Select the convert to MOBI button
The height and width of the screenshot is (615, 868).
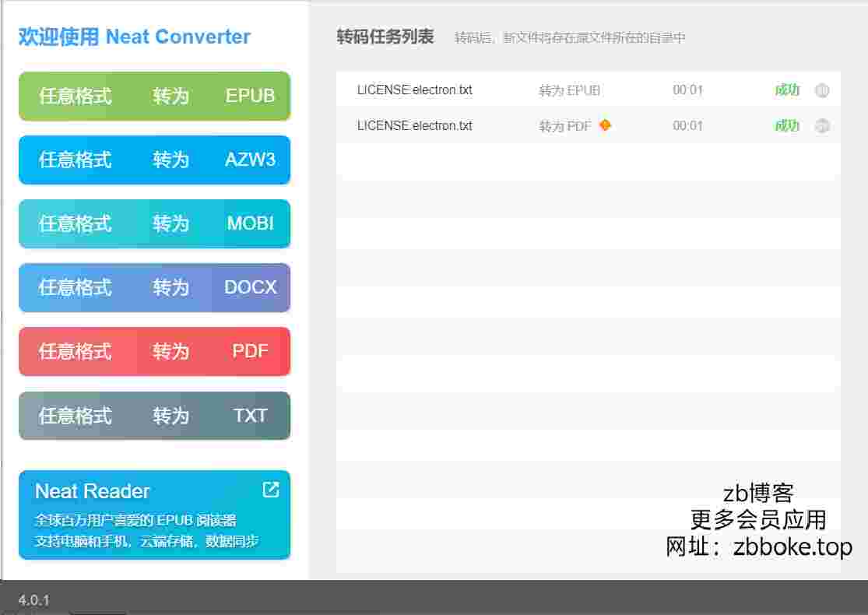pyautogui.click(x=154, y=223)
